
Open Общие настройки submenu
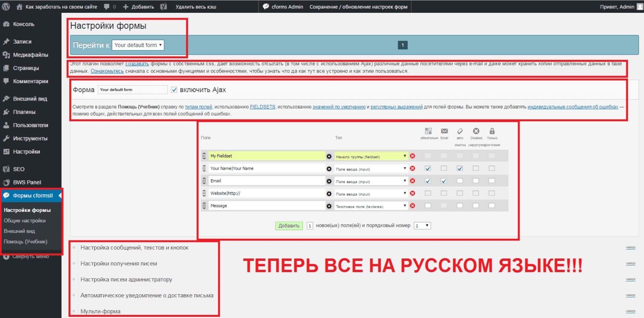[x=25, y=221]
